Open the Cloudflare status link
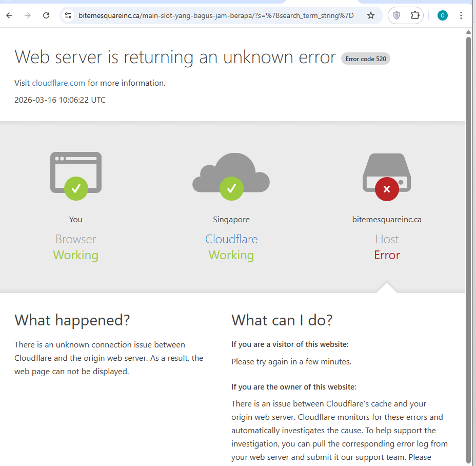The width and height of the screenshot is (476, 466). tap(231, 239)
